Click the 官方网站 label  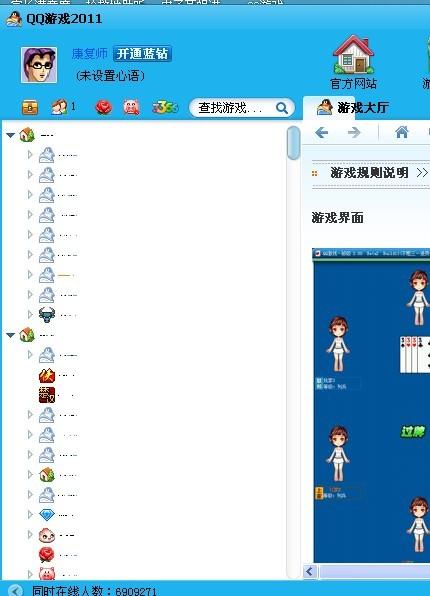pos(353,83)
